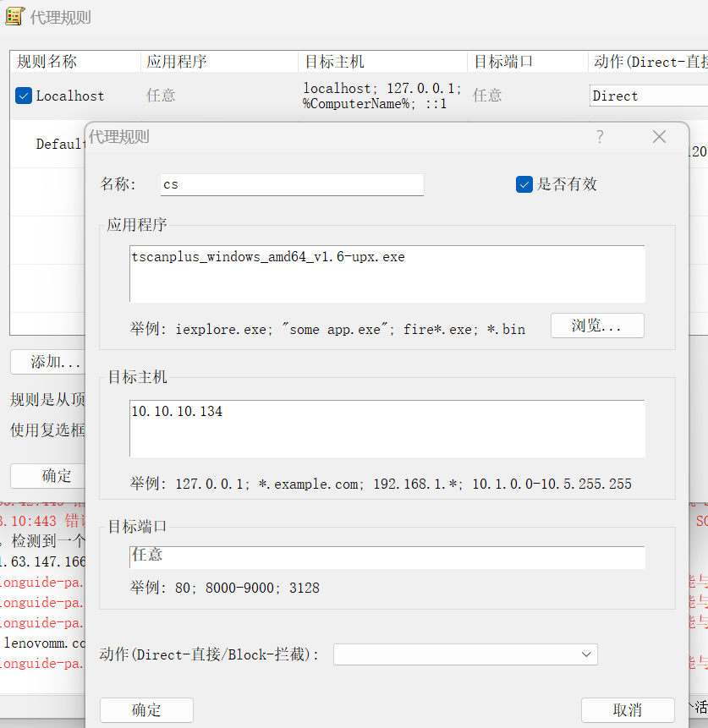Confirm the rule with 确定 next to 取消

pyautogui.click(x=146, y=710)
